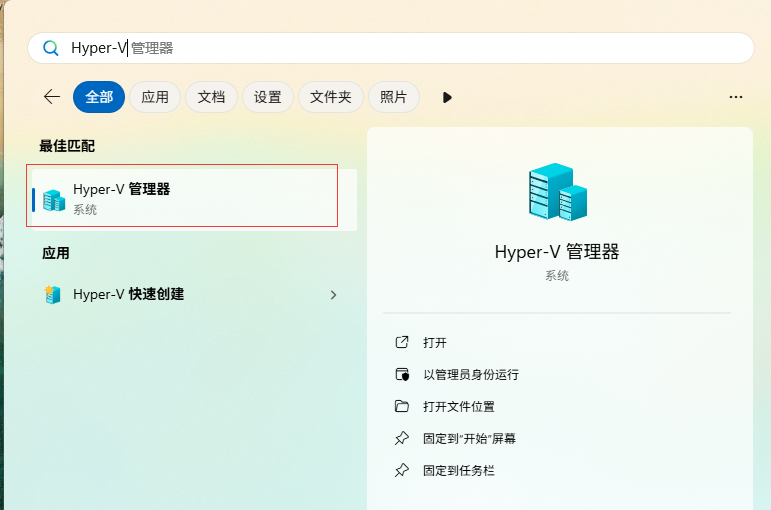Click in the Hyper-V search text field
Image resolution: width=771 pixels, height=510 pixels.
click(x=400, y=48)
